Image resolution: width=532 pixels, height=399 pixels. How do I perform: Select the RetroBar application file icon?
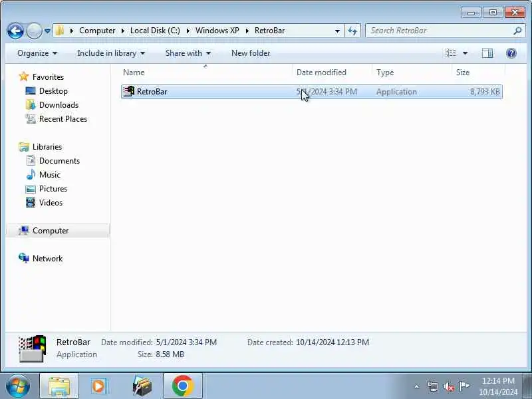pos(128,91)
